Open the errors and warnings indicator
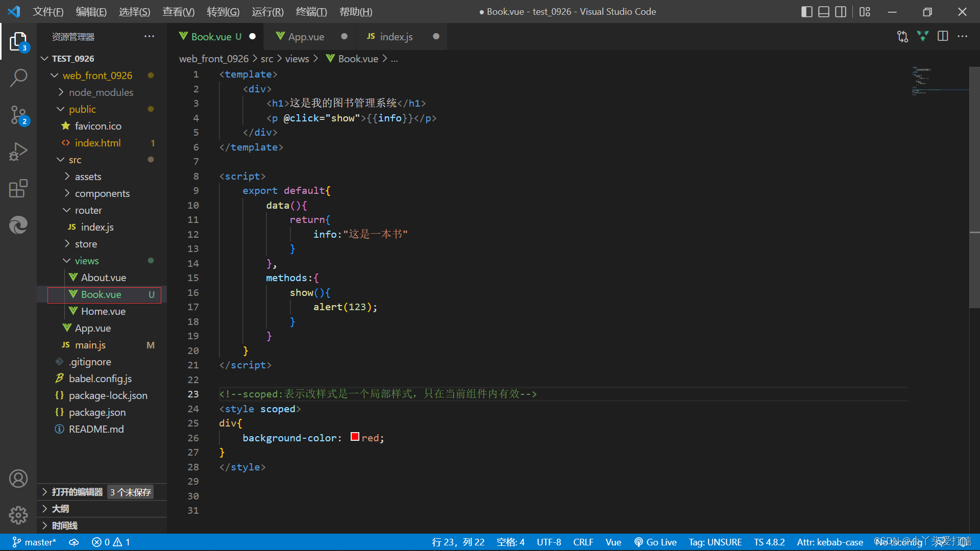The image size is (980, 551). tap(111, 542)
